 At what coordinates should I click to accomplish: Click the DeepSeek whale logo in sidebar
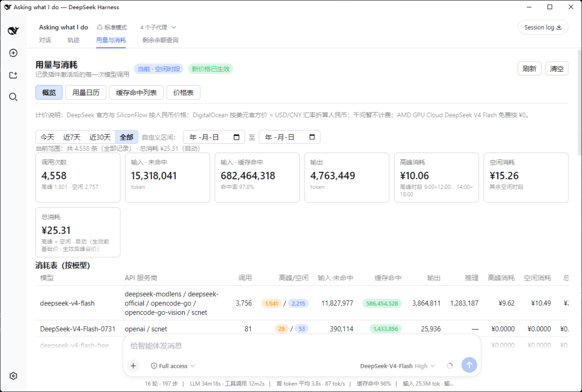(x=13, y=30)
